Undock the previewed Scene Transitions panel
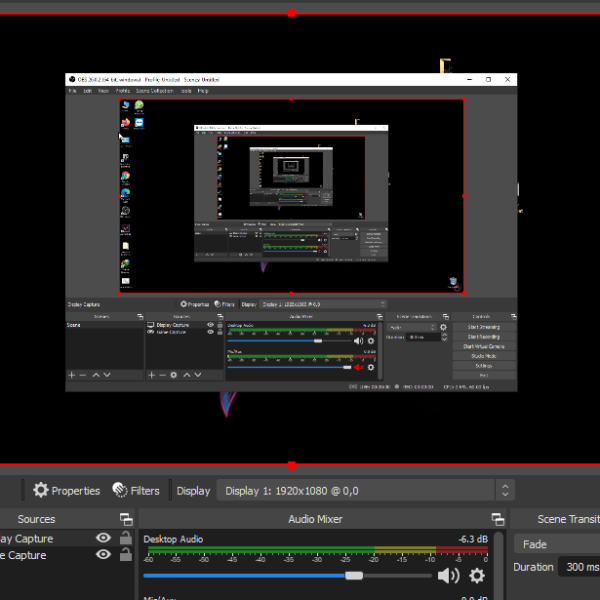Image resolution: width=600 pixels, height=600 pixels. tap(446, 316)
